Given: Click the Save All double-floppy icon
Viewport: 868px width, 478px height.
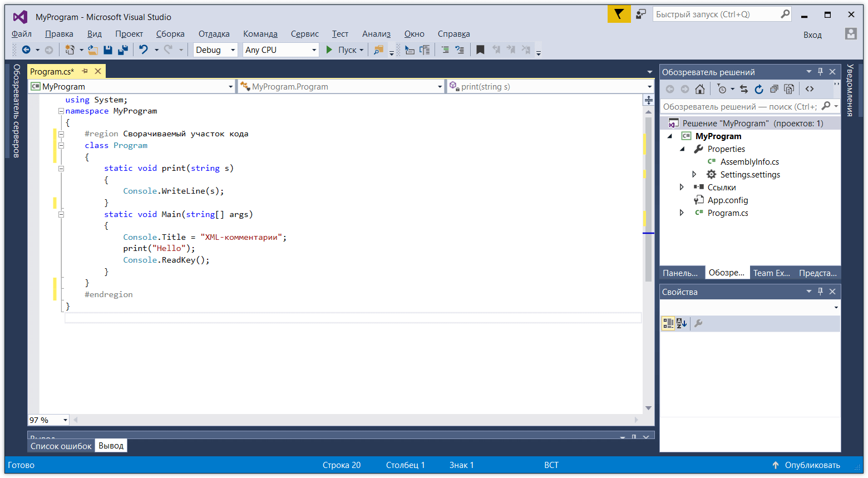Looking at the screenshot, I should [122, 50].
